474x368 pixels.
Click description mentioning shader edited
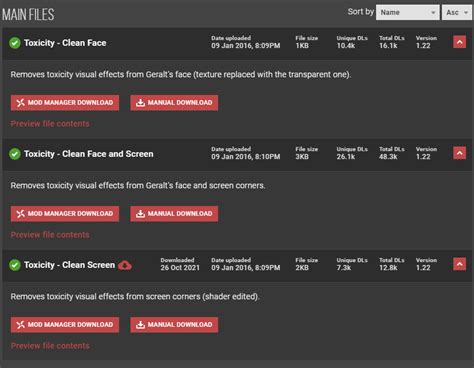pyautogui.click(x=135, y=296)
